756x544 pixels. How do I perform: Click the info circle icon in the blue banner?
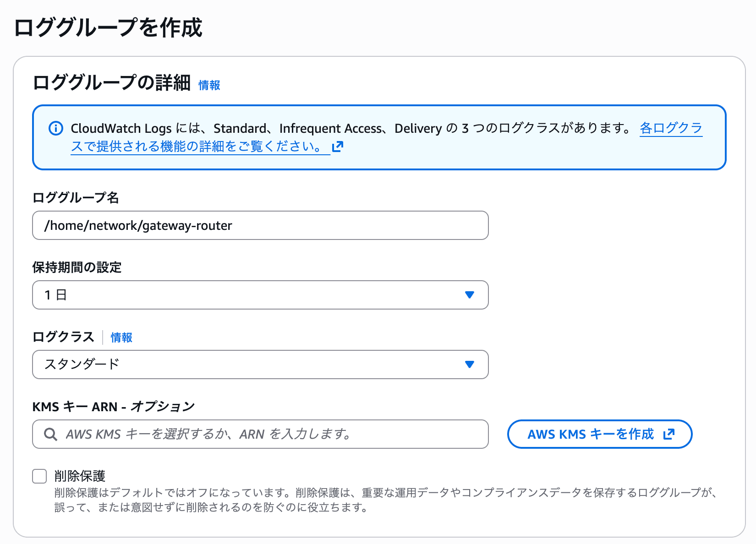(x=56, y=129)
